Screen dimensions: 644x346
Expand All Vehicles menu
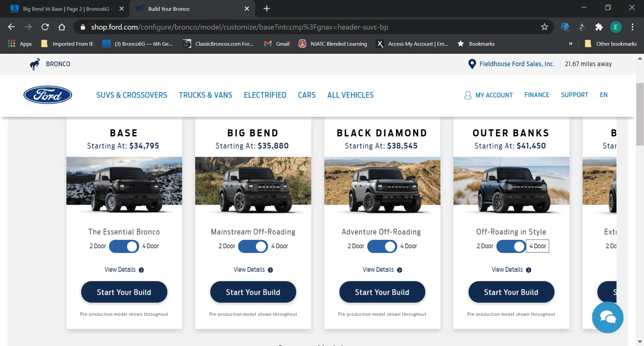click(x=350, y=95)
